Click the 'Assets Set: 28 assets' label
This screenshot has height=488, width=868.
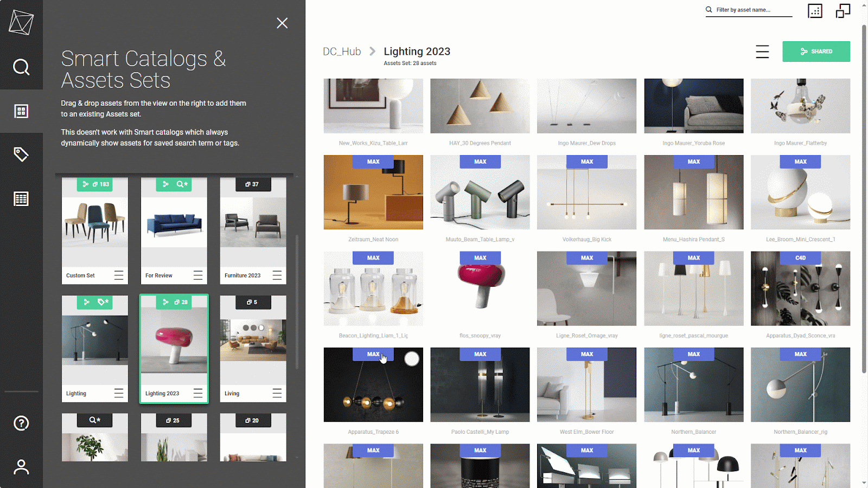pos(410,63)
